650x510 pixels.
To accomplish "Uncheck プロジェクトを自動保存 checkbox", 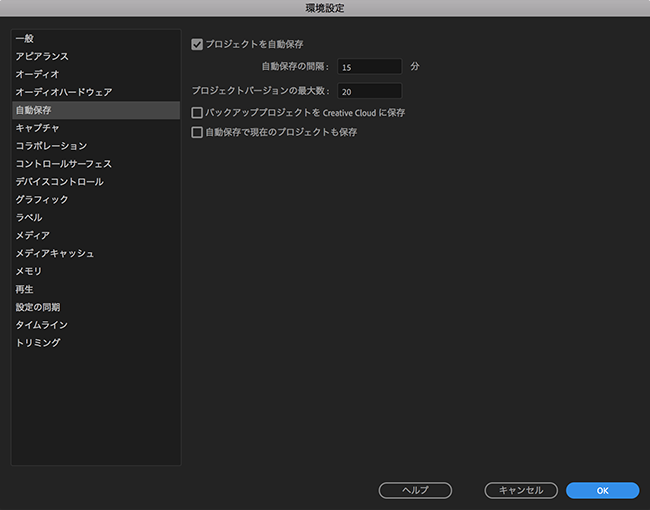I will [197, 44].
